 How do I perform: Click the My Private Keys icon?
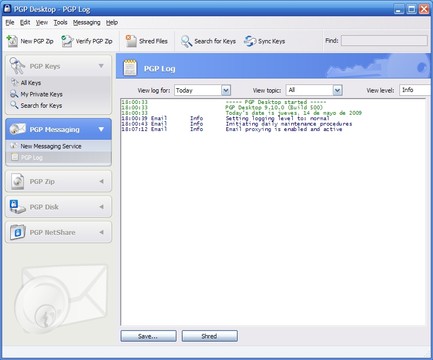click(14, 94)
